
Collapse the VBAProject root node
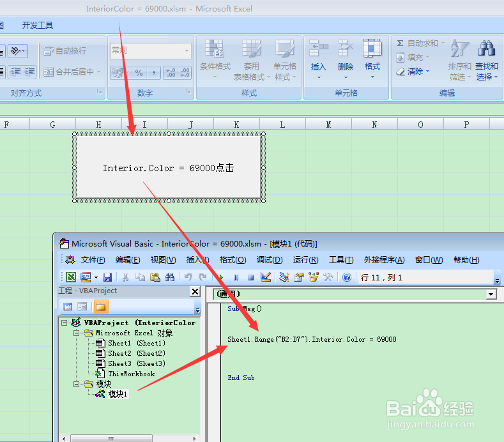tap(65, 323)
